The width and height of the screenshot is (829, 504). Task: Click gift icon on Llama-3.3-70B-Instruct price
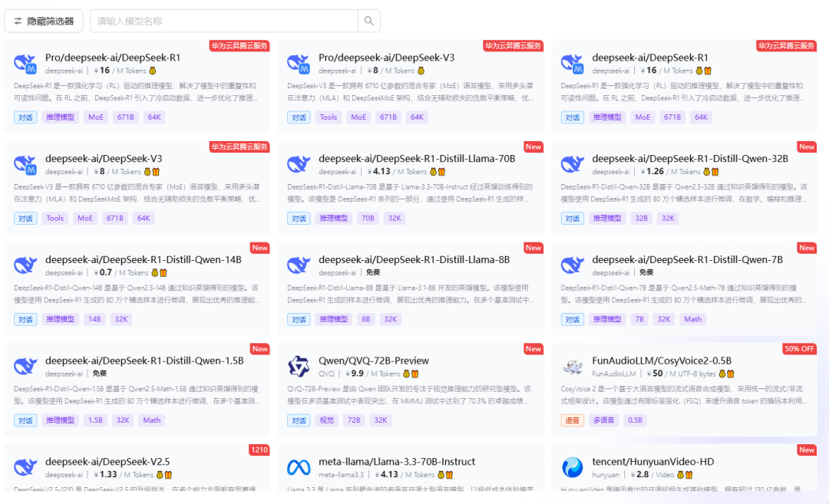449,475
